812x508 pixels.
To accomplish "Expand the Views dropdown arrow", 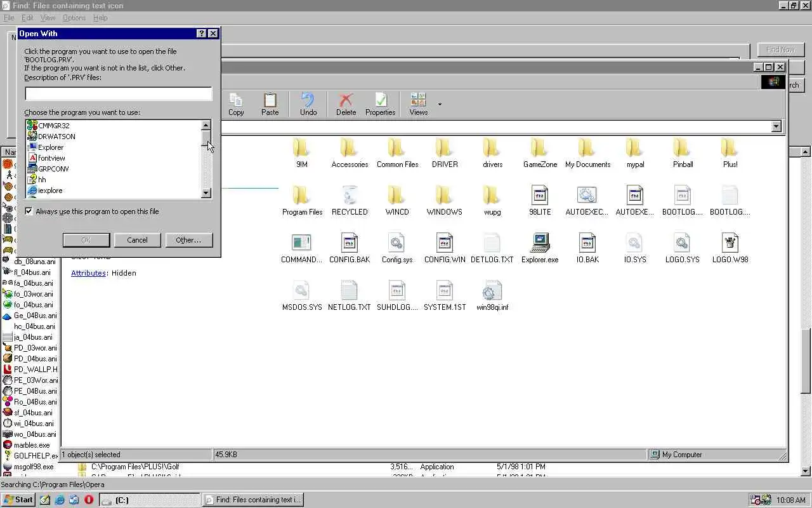I will (440, 105).
